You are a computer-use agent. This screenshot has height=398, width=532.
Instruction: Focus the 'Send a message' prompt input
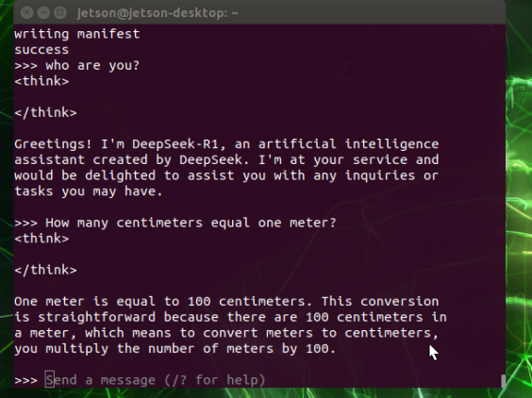156,380
